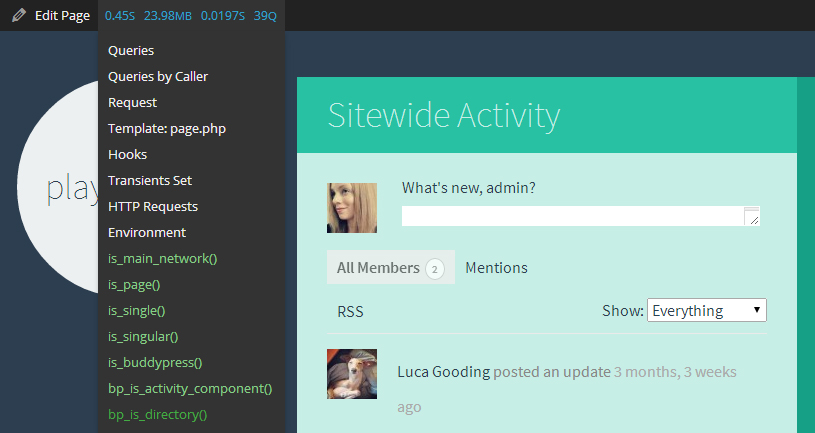The image size is (815, 433).
Task: Click the All Members count badge
Action: point(435,269)
